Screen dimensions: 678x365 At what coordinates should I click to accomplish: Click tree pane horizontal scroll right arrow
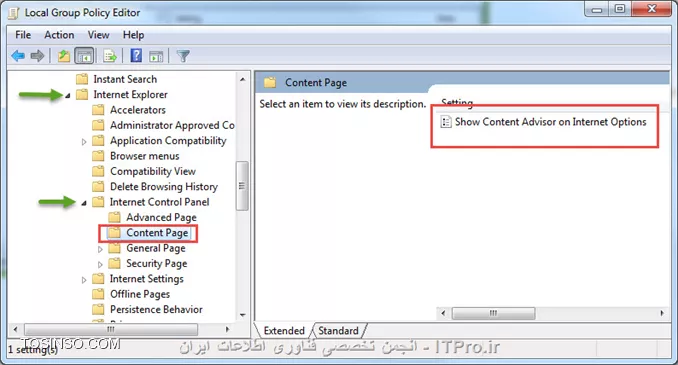pos(227,329)
